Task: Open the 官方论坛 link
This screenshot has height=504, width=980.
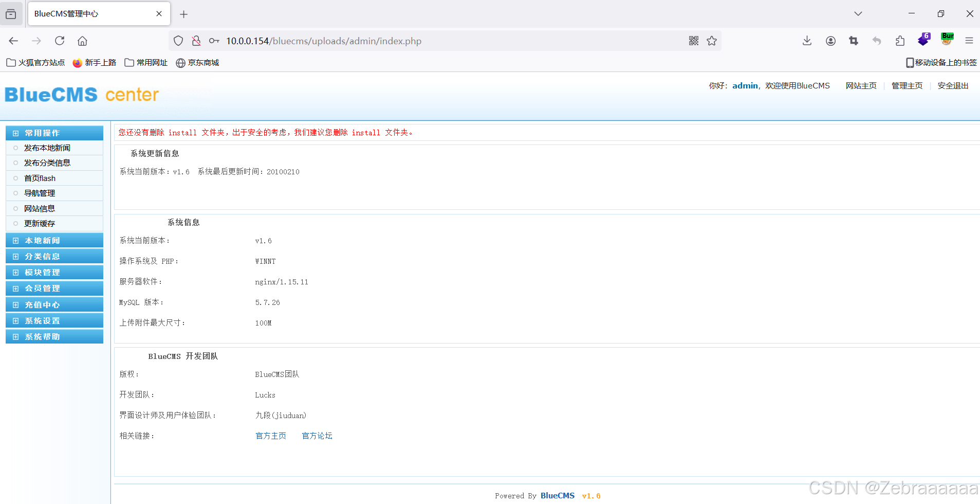Action: click(x=317, y=436)
